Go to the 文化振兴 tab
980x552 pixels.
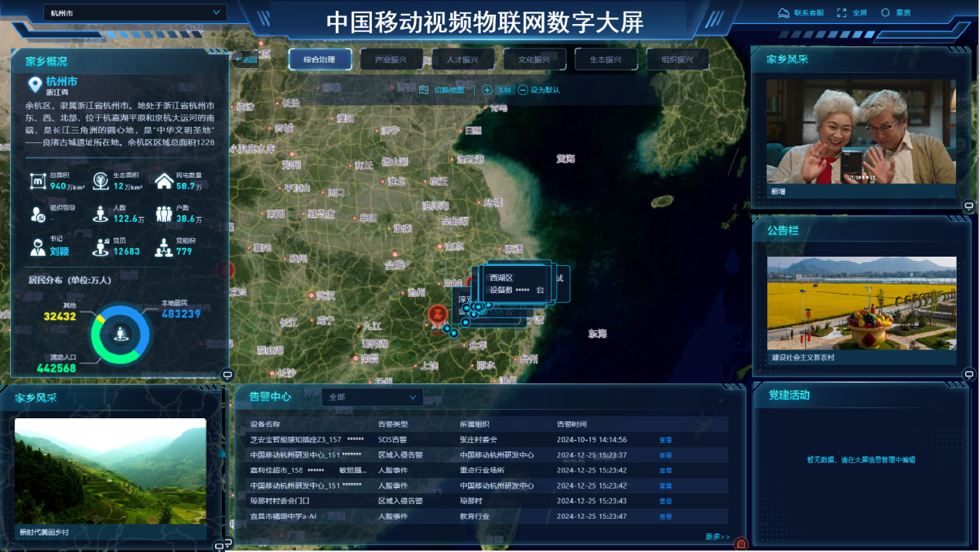(x=534, y=60)
